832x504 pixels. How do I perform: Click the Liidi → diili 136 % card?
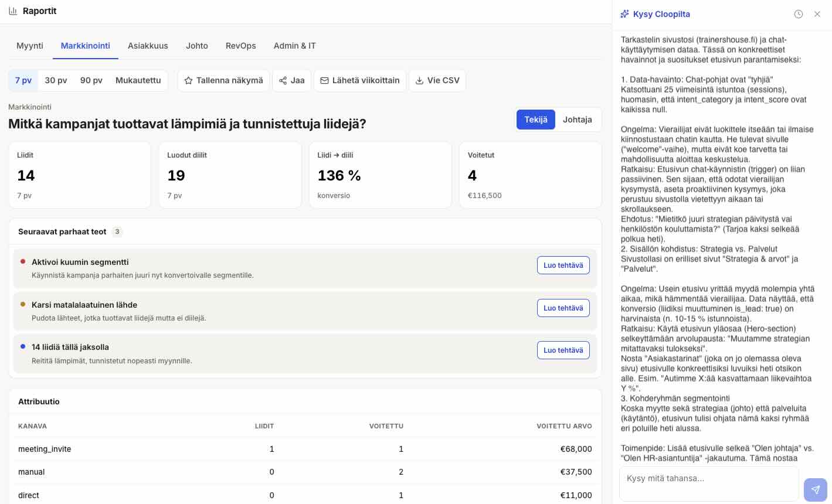pyautogui.click(x=380, y=175)
